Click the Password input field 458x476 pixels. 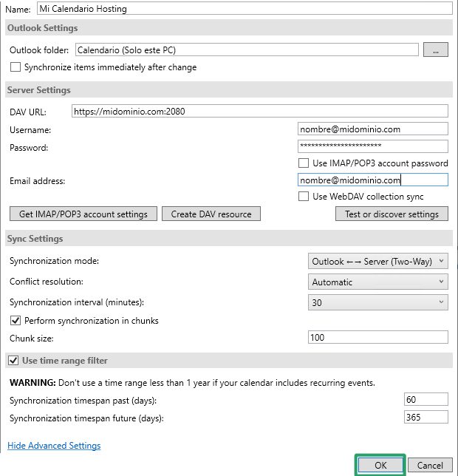point(372,146)
